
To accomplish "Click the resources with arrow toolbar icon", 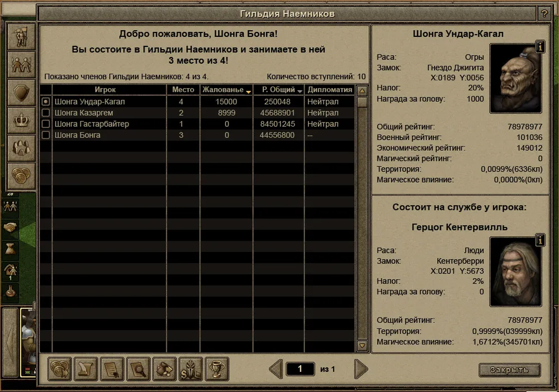I will (164, 369).
